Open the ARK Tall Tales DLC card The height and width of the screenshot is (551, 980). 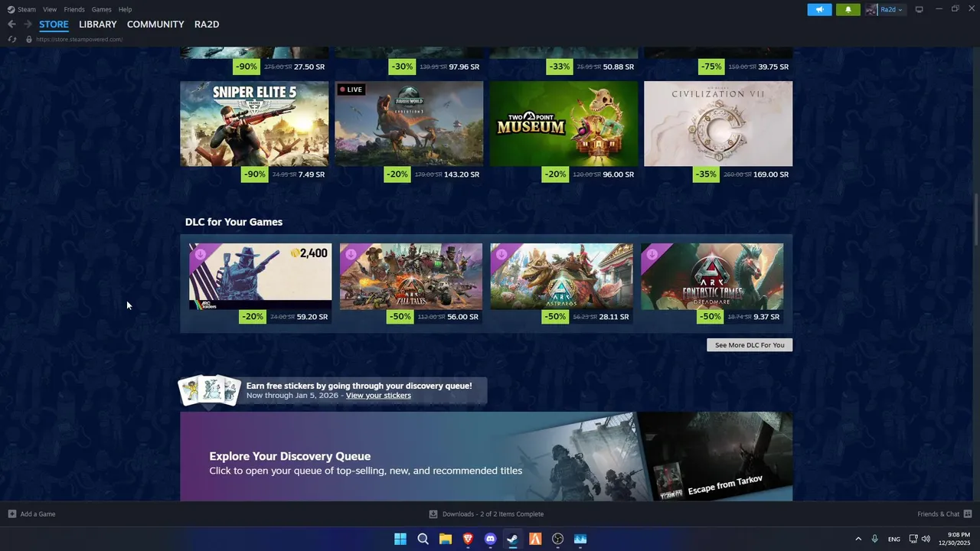pos(411,276)
